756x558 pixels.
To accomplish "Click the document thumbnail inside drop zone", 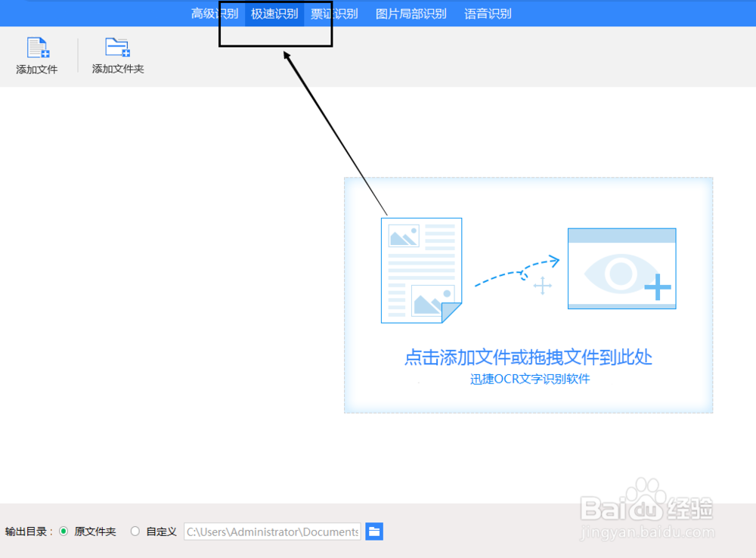I will tap(421, 270).
